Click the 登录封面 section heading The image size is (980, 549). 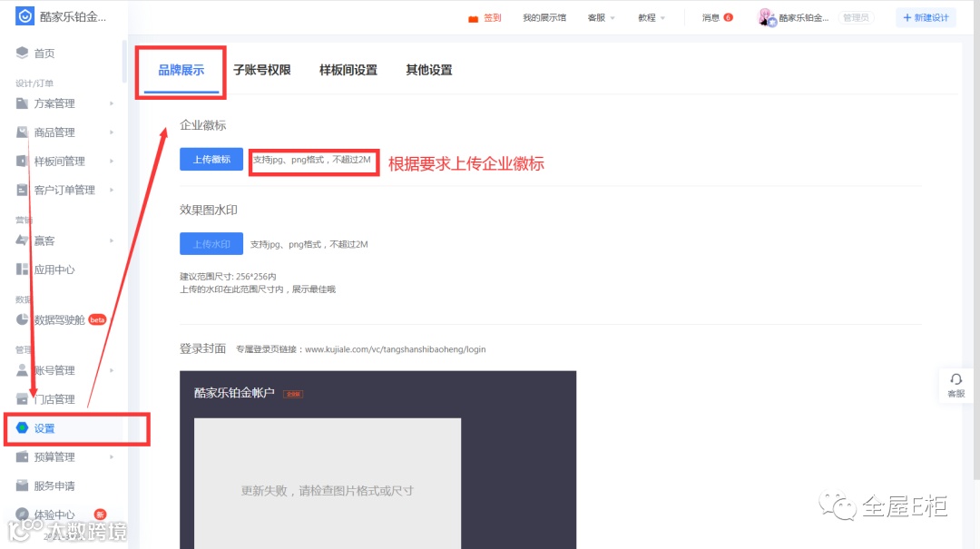point(202,348)
